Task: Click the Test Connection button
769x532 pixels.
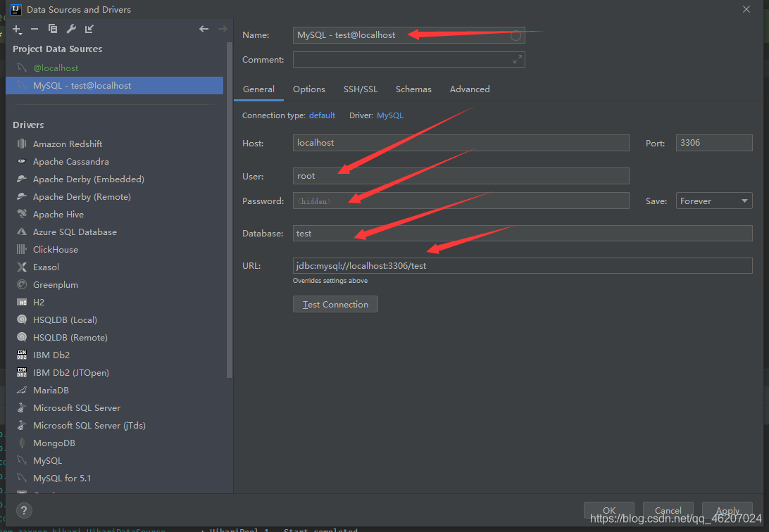Action: click(x=335, y=304)
